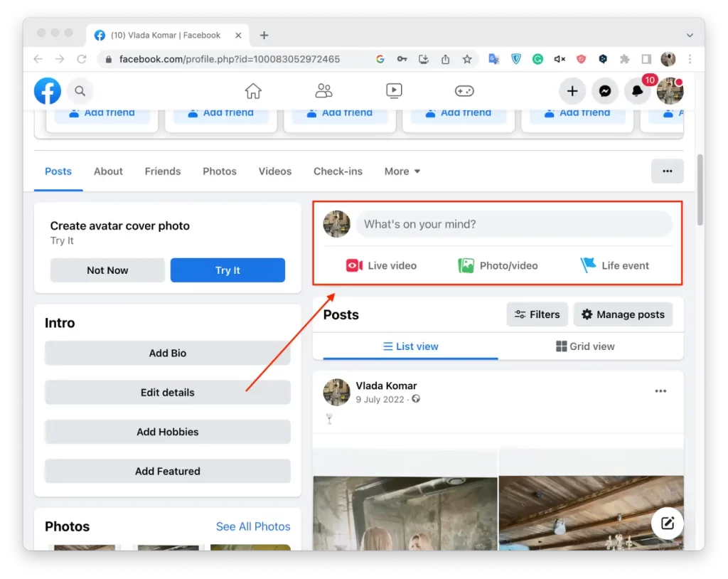Open the Watch video icon
The height and width of the screenshot is (579, 728).
click(x=394, y=91)
